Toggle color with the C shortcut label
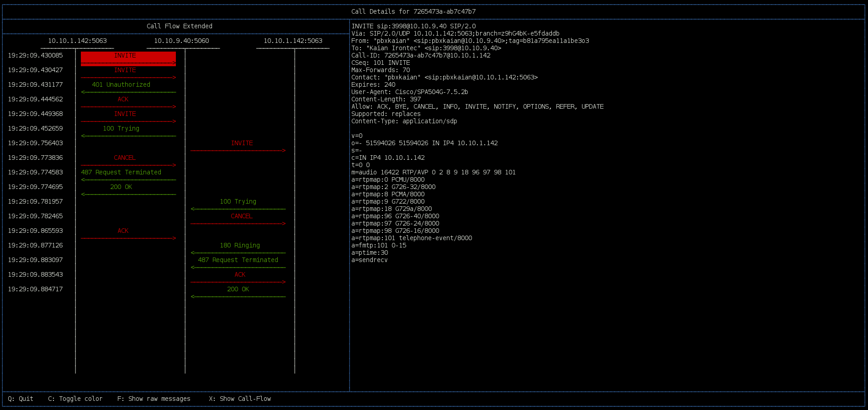868x410 pixels. pyautogui.click(x=75, y=399)
